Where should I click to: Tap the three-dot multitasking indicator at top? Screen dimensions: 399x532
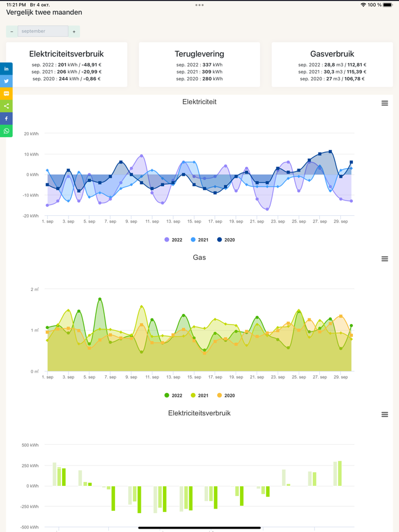[199, 5]
